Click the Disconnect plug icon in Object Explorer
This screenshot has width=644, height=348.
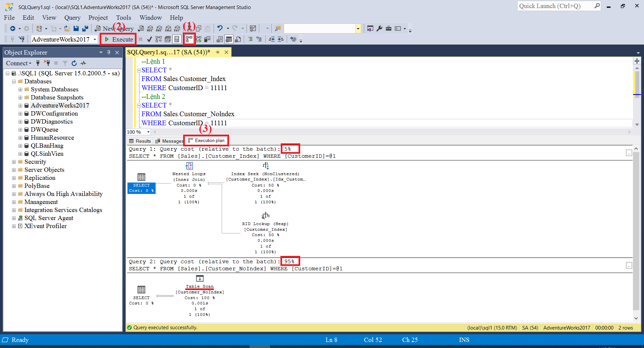[x=47, y=63]
